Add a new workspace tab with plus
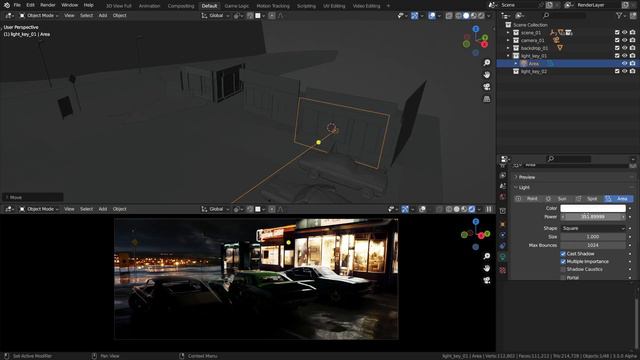 388,6
